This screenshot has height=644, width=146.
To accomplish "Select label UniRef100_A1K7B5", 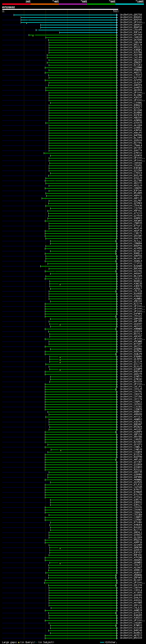I will tap(131, 55).
